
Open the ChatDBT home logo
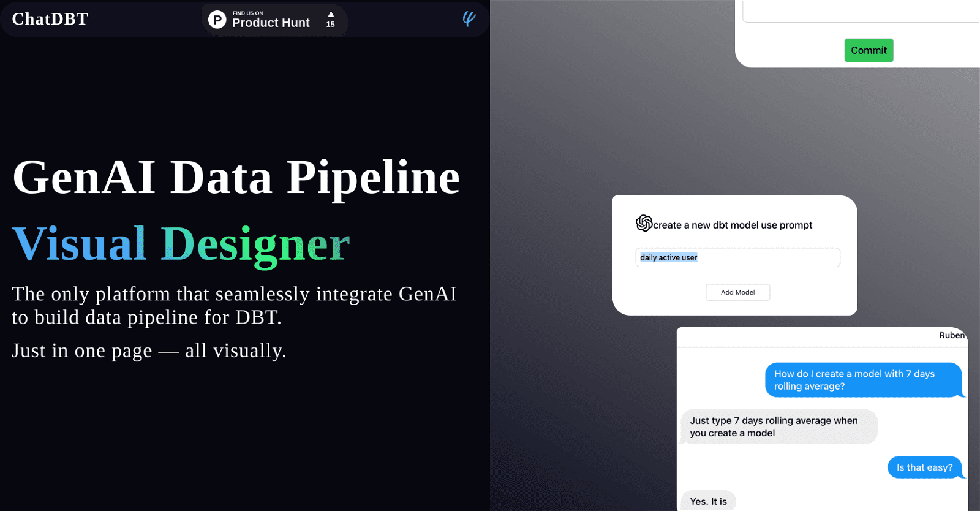50,19
